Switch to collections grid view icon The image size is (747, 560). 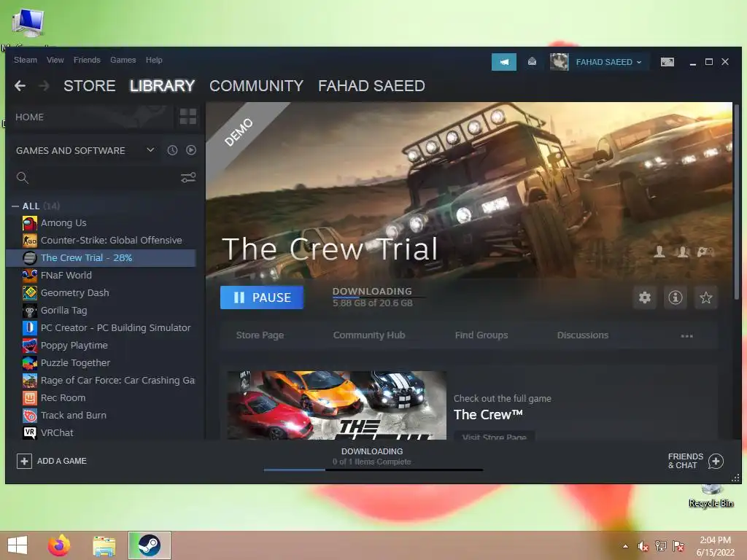tap(187, 116)
